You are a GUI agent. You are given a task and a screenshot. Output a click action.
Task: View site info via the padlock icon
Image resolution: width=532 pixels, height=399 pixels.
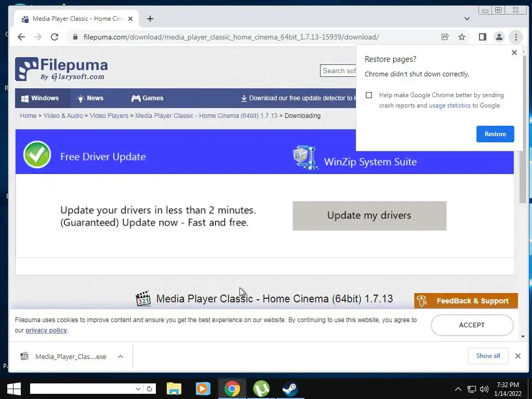[x=75, y=37]
